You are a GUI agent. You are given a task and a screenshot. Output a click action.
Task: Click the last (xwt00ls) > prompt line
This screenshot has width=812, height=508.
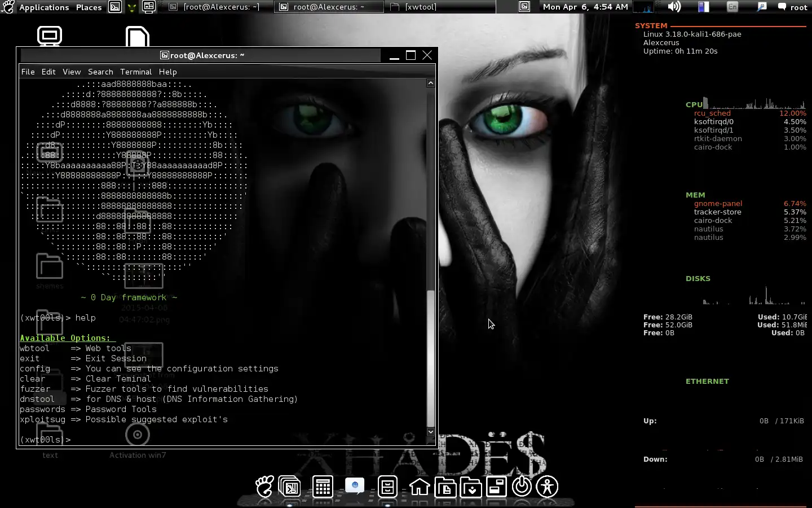tap(45, 440)
